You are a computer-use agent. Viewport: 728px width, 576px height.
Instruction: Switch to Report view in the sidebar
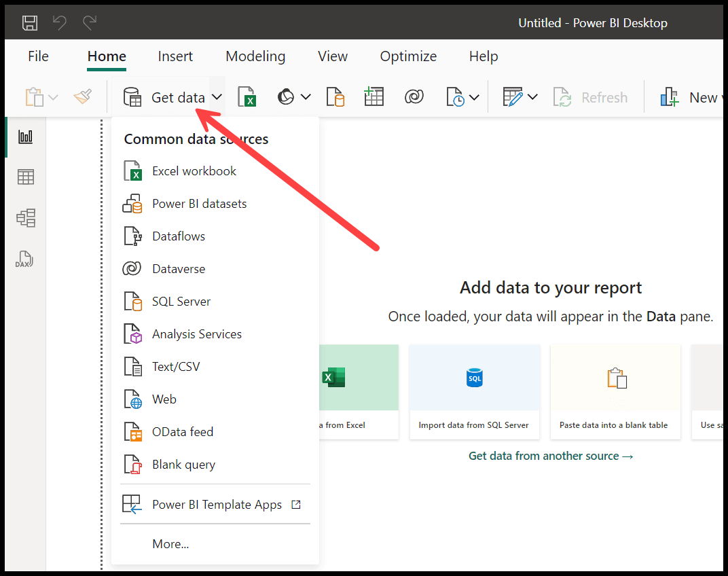pyautogui.click(x=26, y=137)
